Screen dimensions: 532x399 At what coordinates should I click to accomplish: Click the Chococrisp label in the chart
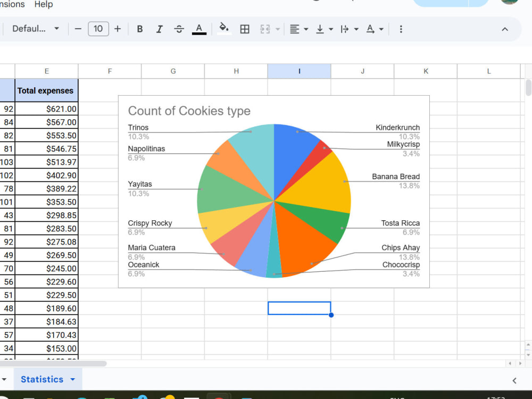401,264
